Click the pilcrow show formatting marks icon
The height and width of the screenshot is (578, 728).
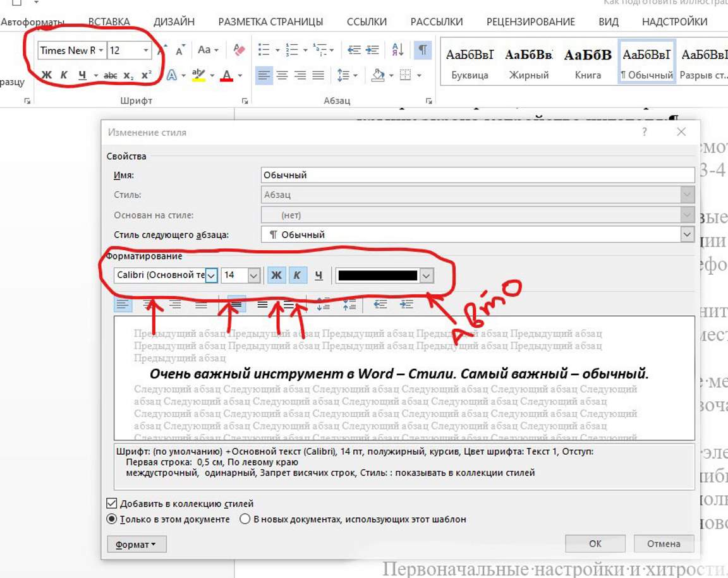(x=422, y=50)
